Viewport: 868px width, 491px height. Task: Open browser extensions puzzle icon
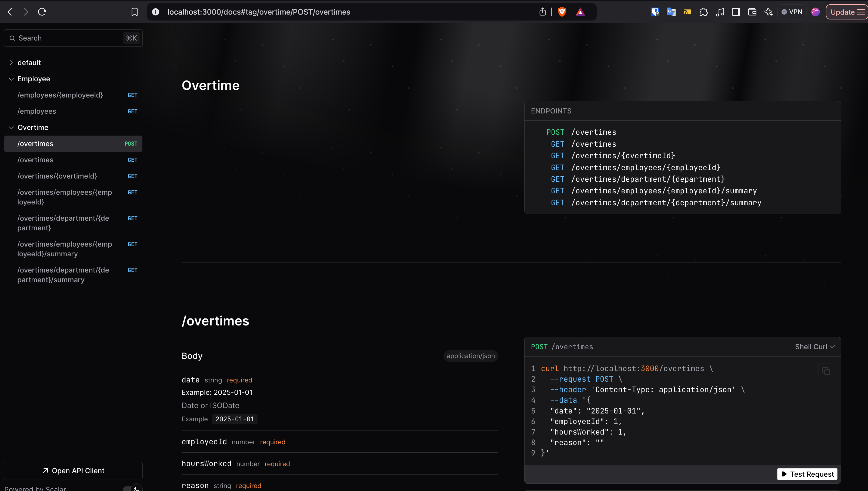tap(703, 12)
